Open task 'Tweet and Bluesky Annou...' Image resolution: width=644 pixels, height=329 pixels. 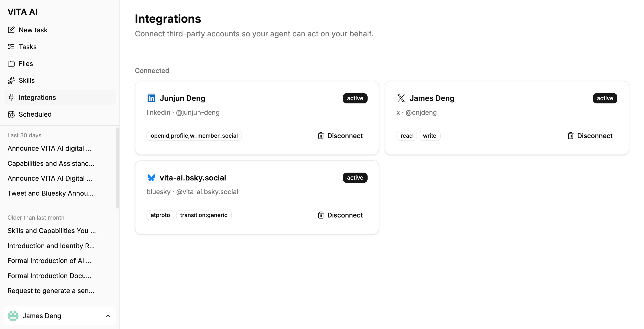tap(50, 193)
